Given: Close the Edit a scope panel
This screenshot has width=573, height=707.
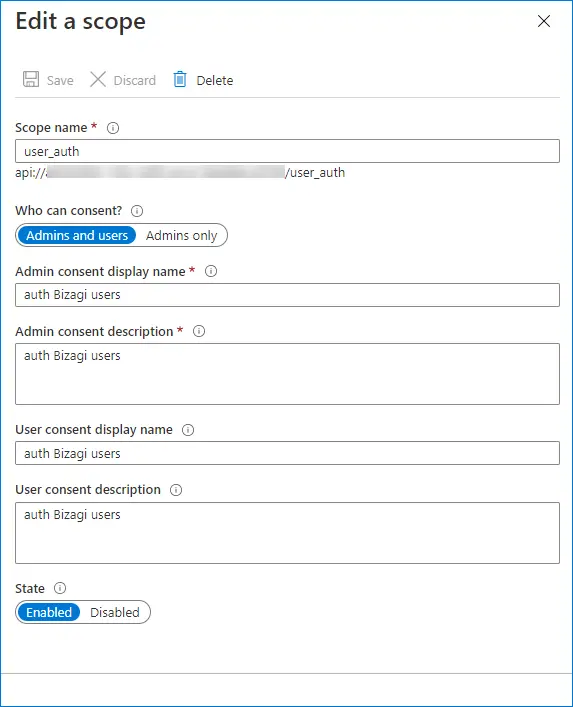Looking at the screenshot, I should pyautogui.click(x=544, y=21).
